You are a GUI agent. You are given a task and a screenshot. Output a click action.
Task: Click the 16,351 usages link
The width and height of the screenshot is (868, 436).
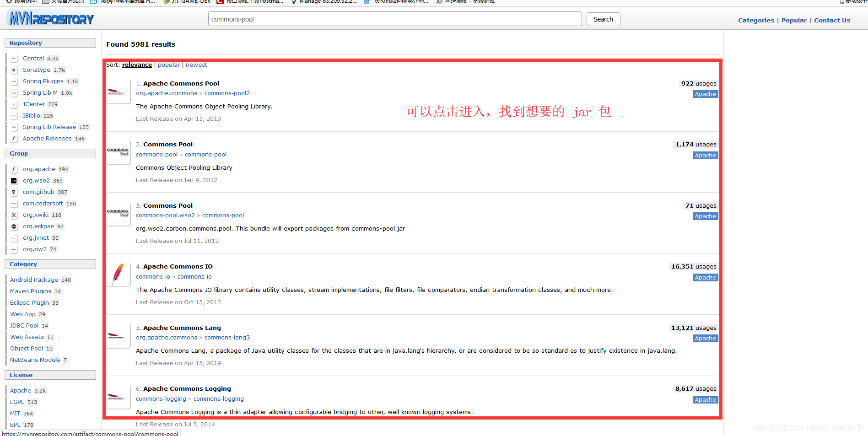[694, 267]
